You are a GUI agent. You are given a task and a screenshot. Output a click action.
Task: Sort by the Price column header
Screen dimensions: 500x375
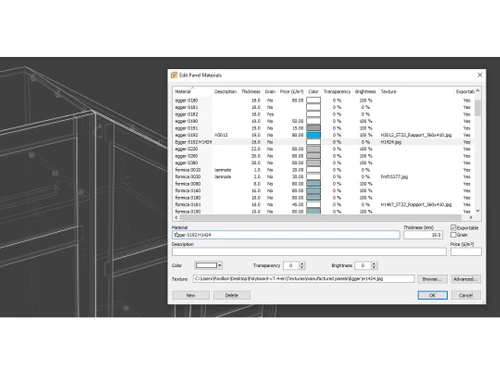pos(292,91)
